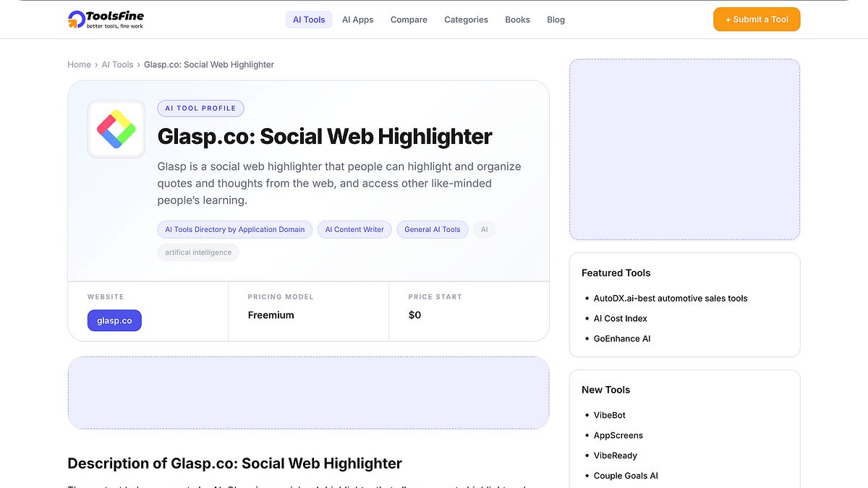Click the Submit a Tool button
The image size is (868, 488).
pyautogui.click(x=757, y=20)
